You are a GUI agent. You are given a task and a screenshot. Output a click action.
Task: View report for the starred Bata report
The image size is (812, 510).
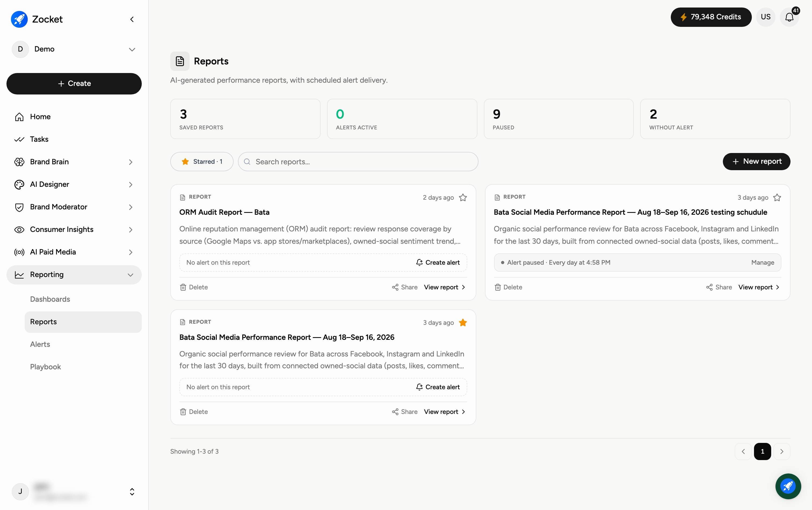[445, 411]
